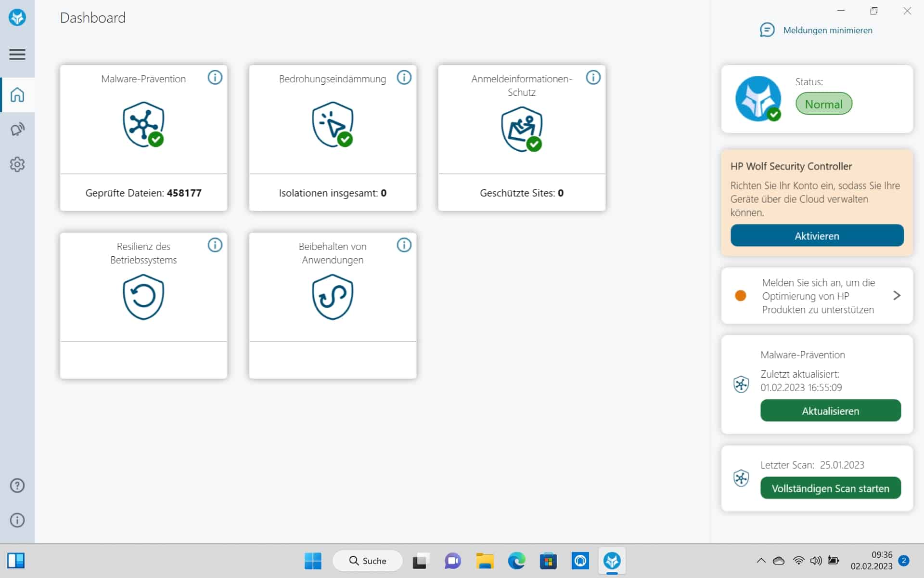924x578 pixels.
Task: Click Meldungen minimieren link
Action: 827,30
